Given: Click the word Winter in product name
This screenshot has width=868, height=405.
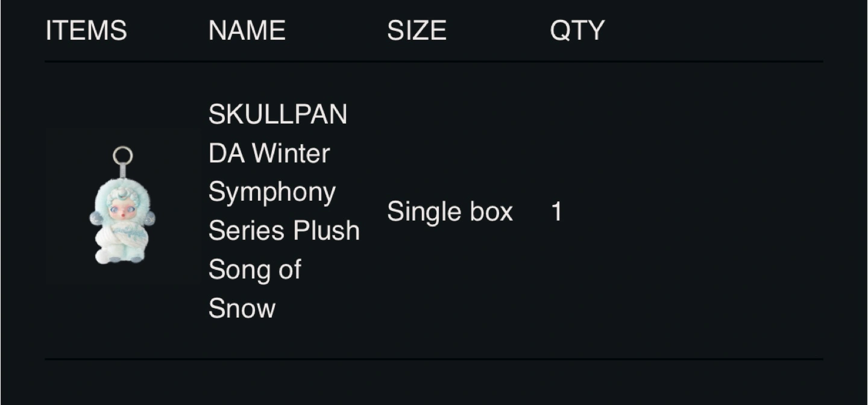Looking at the screenshot, I should [x=291, y=153].
